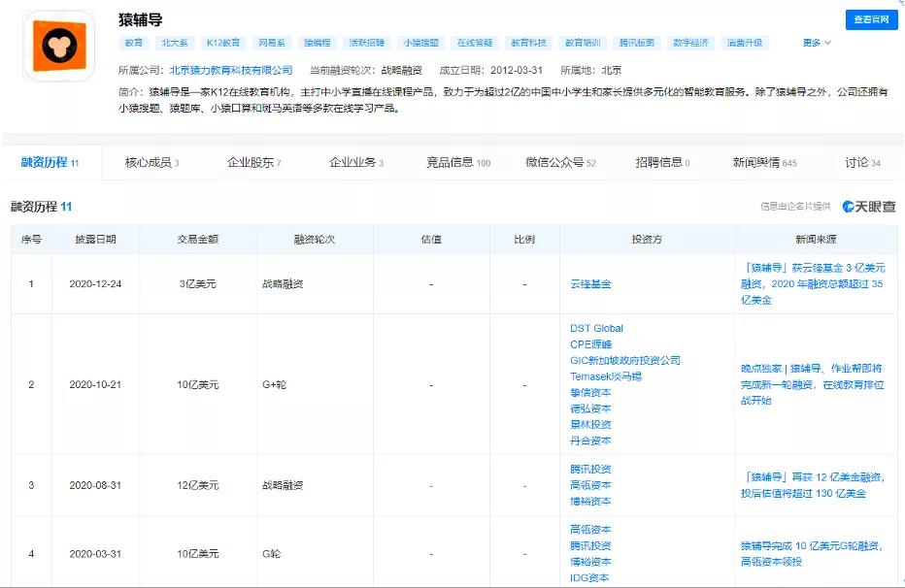
Task: Click the amount cell 12亿美元
Action: [198, 485]
